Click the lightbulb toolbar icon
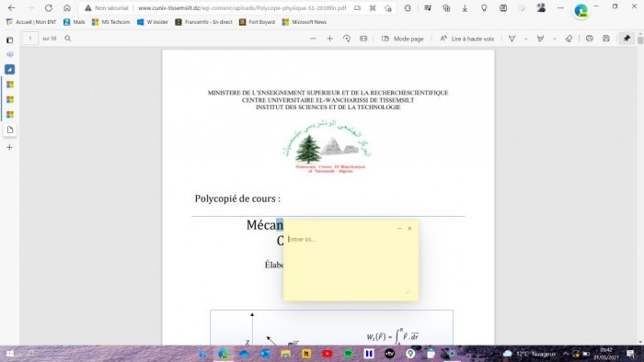 484,7
